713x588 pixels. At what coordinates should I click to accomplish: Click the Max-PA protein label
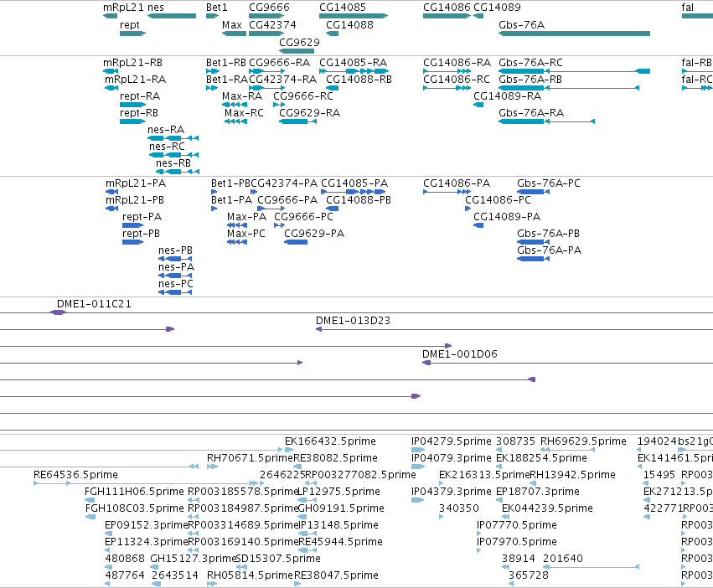pos(247,217)
